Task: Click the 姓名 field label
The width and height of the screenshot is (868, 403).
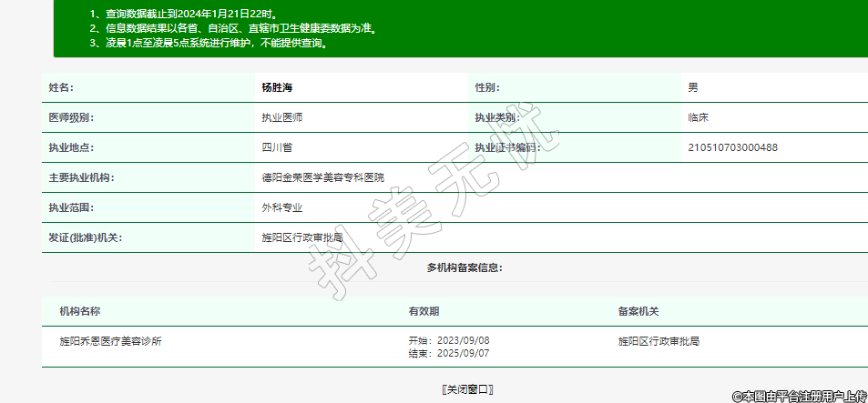Action: click(x=61, y=88)
